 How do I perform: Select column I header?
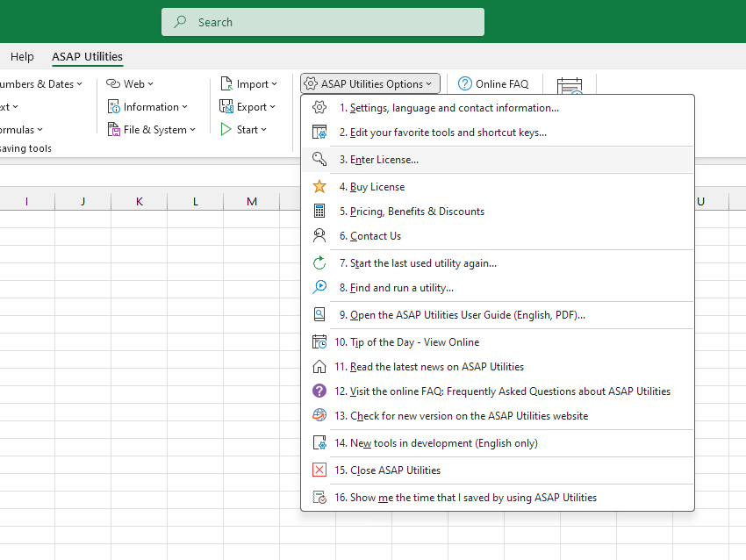tap(26, 201)
